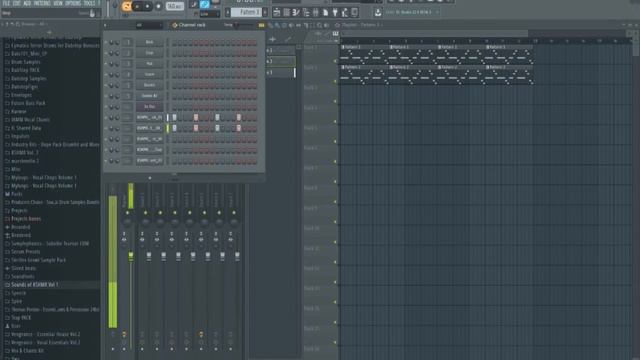Open the Trap PACK folder in browser
640x360 pixels.
21,318
